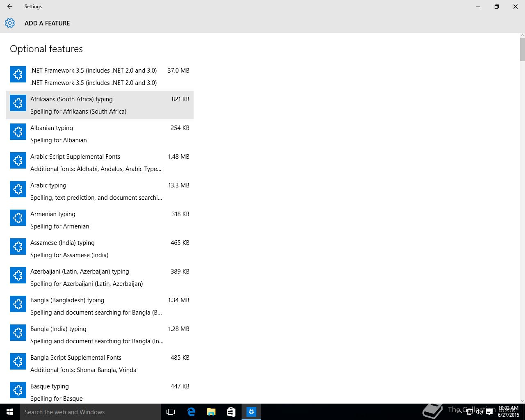This screenshot has height=420, width=525.
Task: Click the puzzle icon for Albanian typing
Action: point(18,132)
